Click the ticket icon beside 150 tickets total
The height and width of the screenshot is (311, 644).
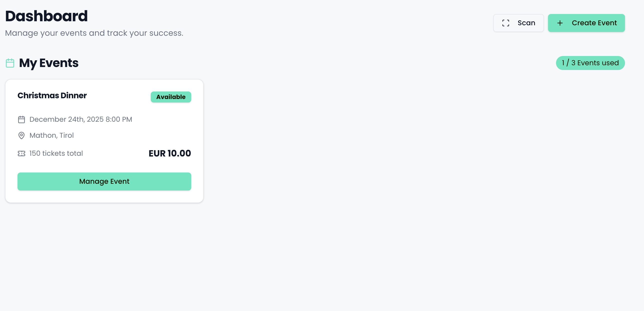tap(21, 153)
